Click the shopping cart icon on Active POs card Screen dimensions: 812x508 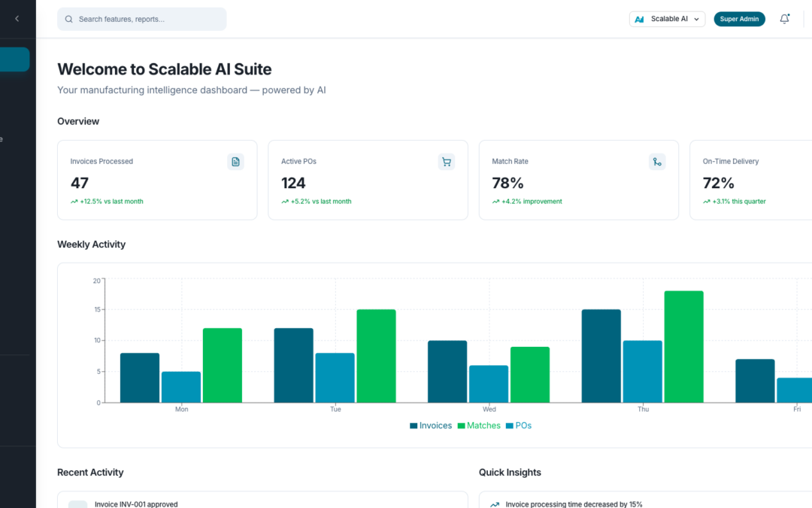(447, 162)
